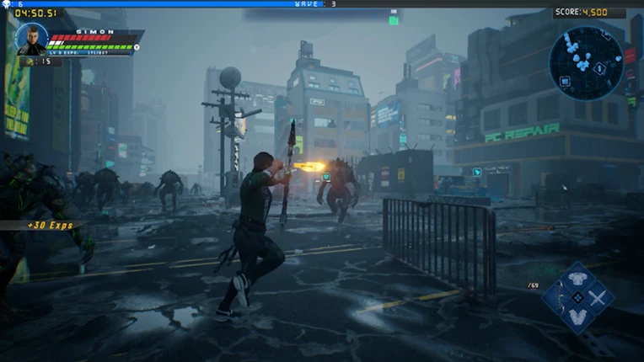
Task: Click the center D-pad selector diamond
Action: 578,298
